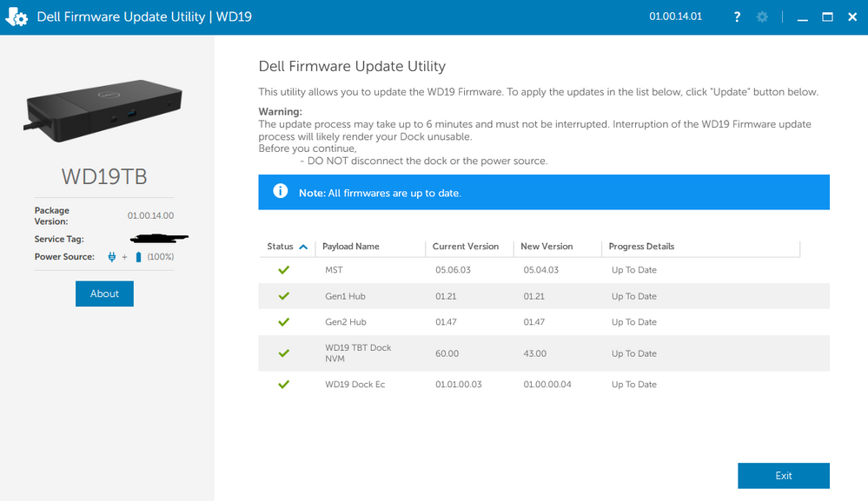Select the New Version column header
This screenshot has width=868, height=501.
pos(547,246)
